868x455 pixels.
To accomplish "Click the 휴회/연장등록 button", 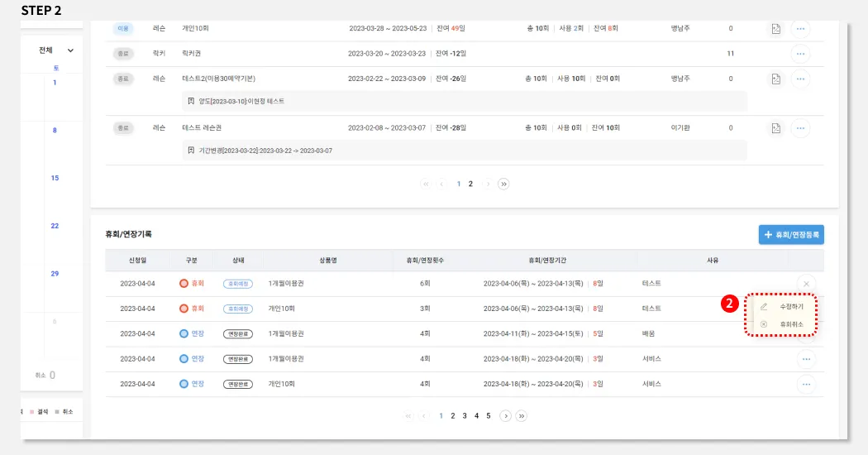I will point(791,235).
